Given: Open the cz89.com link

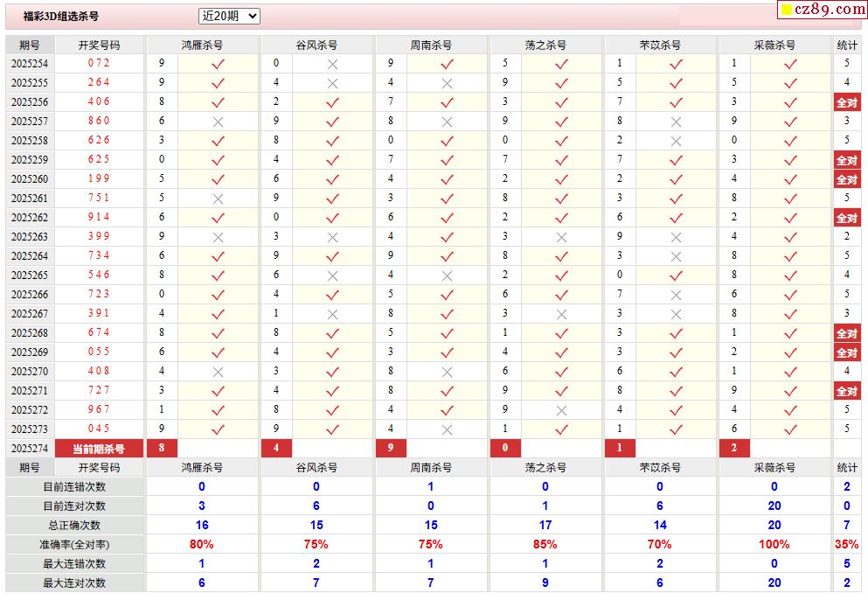Looking at the screenshot, I should (x=830, y=10).
